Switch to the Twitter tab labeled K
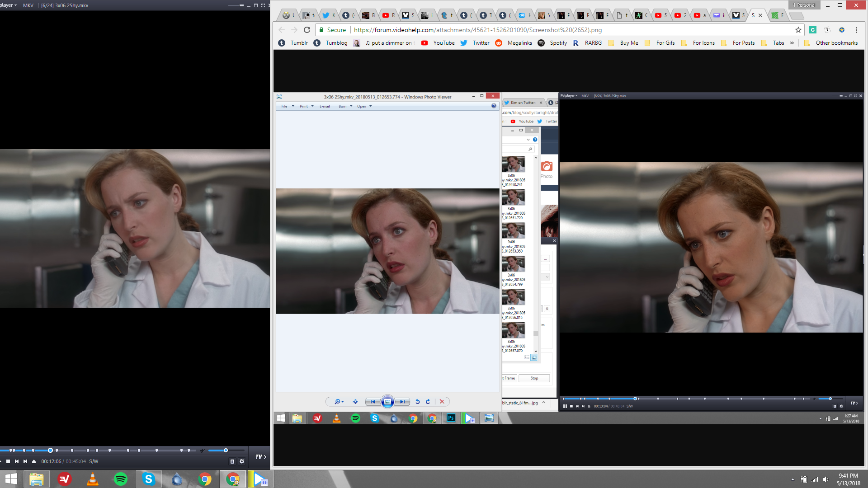 click(x=329, y=15)
